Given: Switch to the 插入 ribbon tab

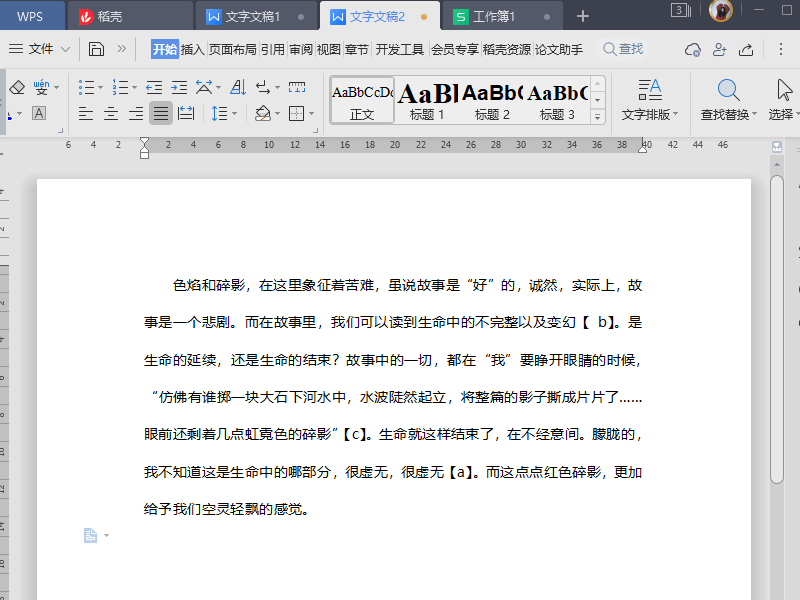Looking at the screenshot, I should (x=192, y=49).
